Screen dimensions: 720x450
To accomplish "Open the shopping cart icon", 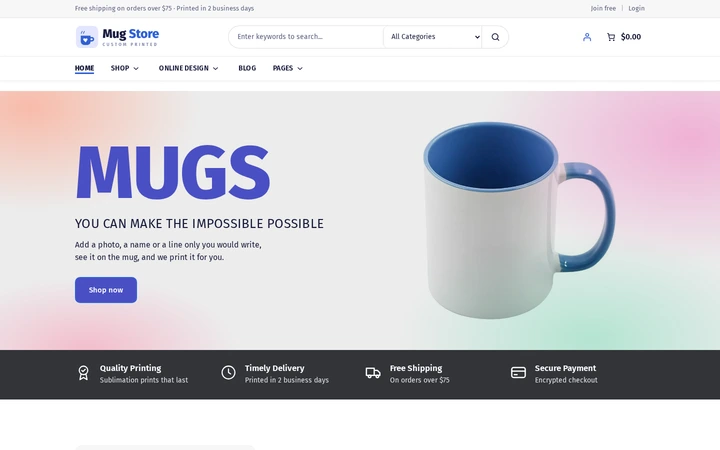I will pos(611,37).
